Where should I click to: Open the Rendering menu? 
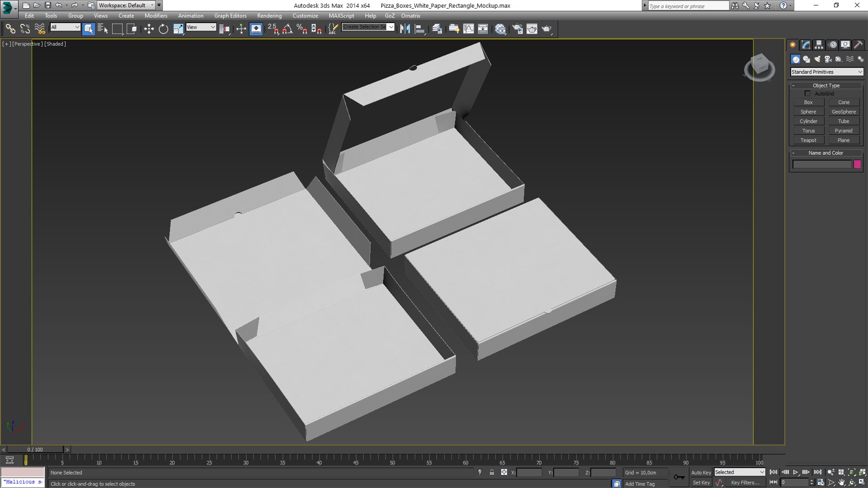pyautogui.click(x=269, y=16)
